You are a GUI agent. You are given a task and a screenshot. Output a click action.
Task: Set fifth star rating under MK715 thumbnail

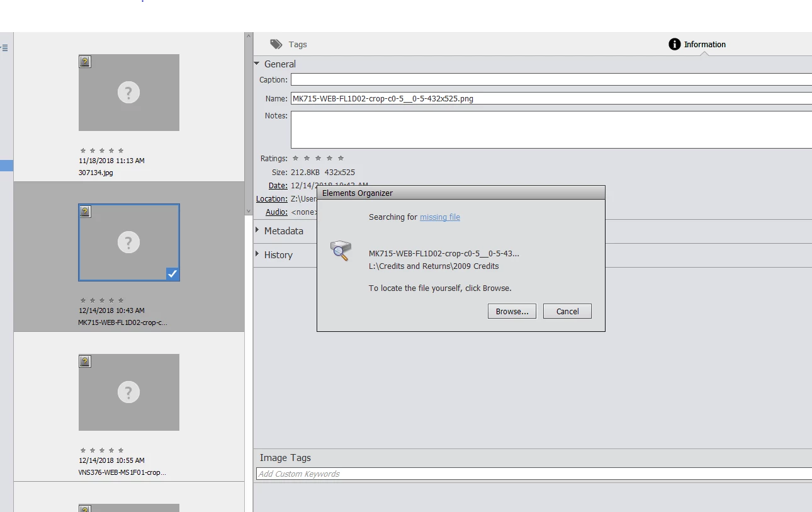[x=121, y=300]
